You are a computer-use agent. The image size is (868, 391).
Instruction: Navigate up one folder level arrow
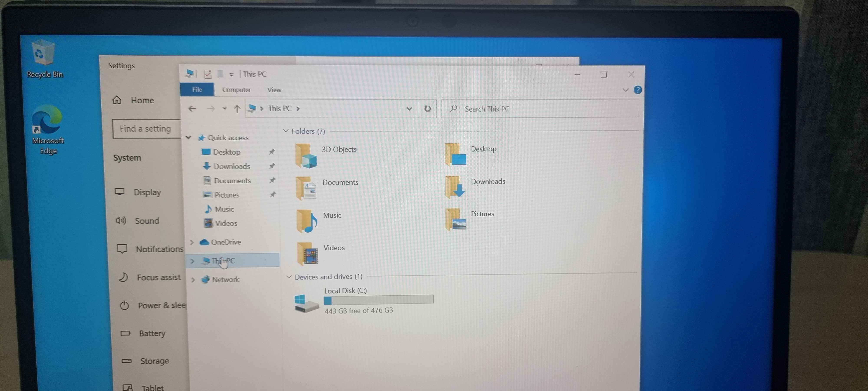pyautogui.click(x=237, y=109)
